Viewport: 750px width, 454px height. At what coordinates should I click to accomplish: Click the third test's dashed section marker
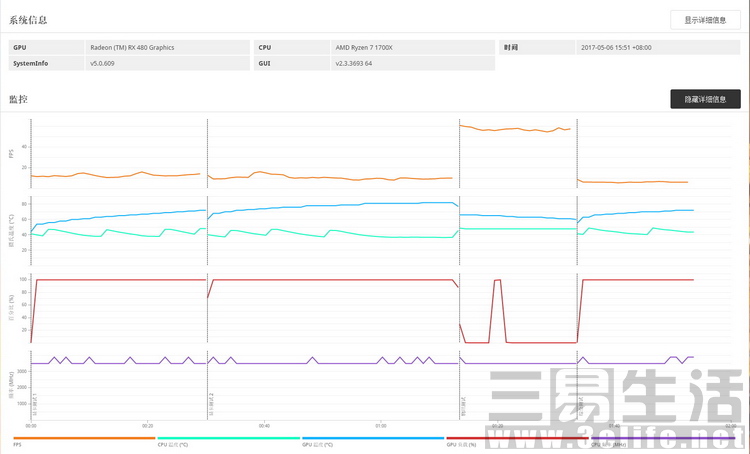point(460,268)
